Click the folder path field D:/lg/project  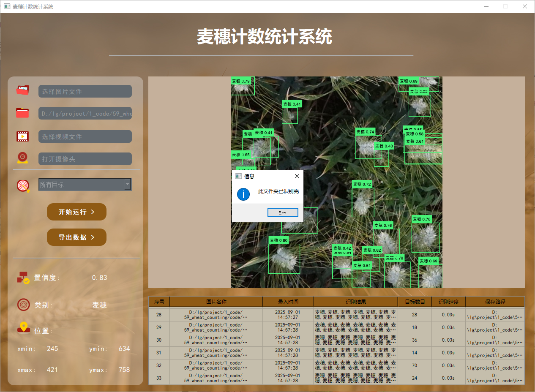[85, 113]
